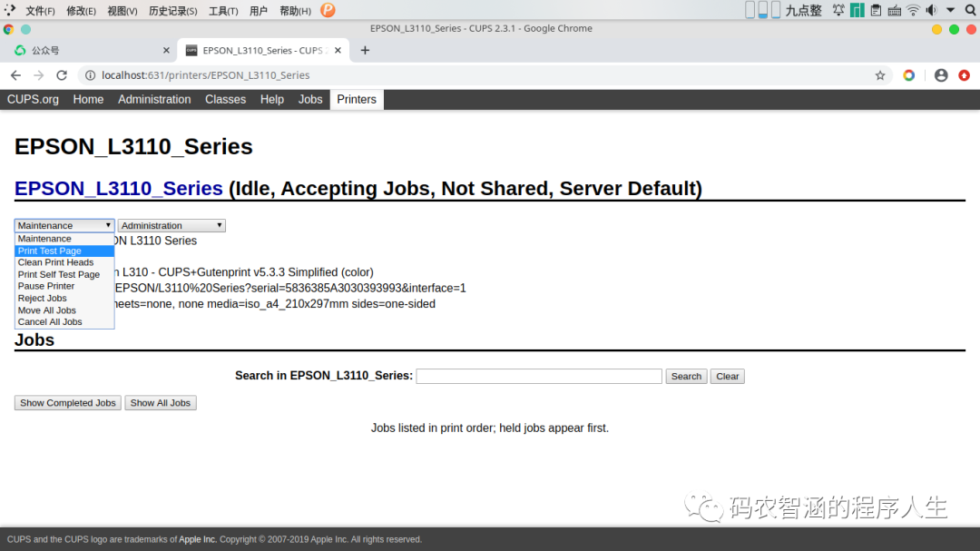Select Reject Jobs option
This screenshot has height=551, width=980.
click(x=64, y=299)
